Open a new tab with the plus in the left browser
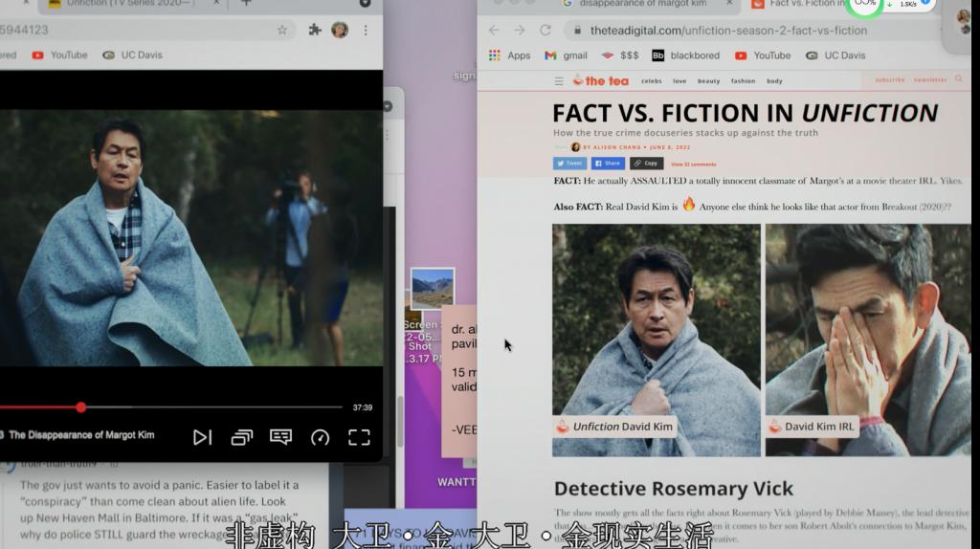Screen dimensions: 980x549 click(x=246, y=3)
